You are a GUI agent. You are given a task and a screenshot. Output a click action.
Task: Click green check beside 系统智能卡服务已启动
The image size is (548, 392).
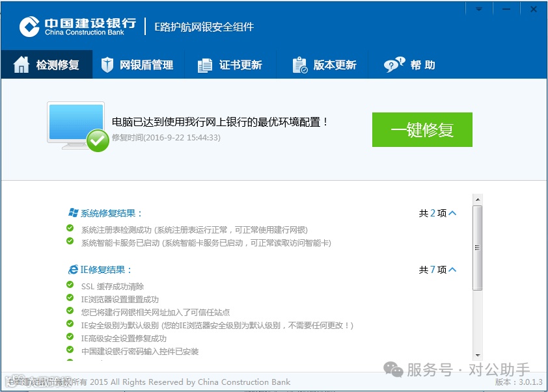[x=70, y=241]
